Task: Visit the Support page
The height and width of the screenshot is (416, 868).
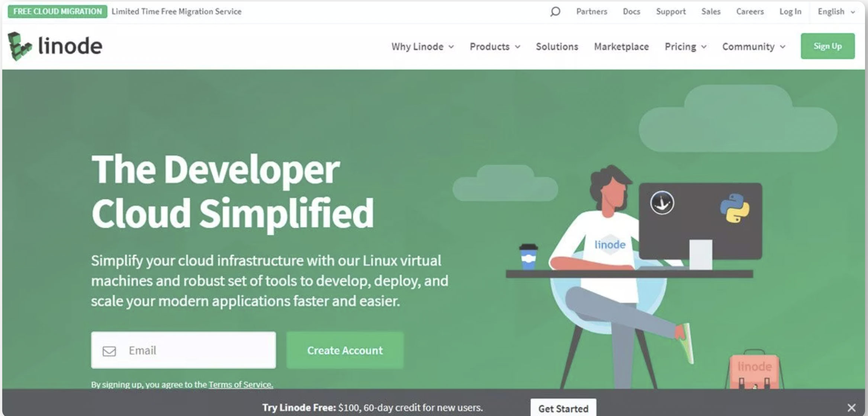Action: click(671, 12)
